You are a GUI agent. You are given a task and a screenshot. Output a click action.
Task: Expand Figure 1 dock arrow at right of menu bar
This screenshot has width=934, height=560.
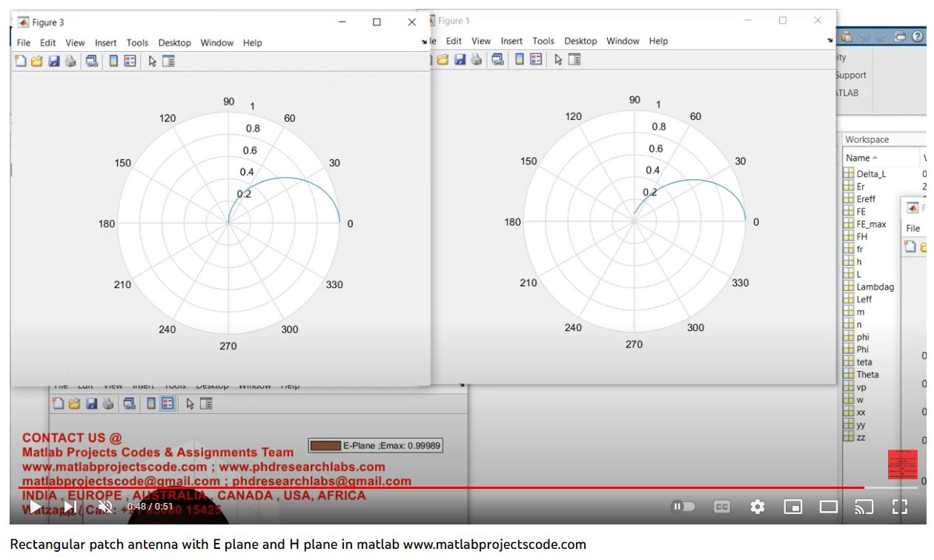830,41
